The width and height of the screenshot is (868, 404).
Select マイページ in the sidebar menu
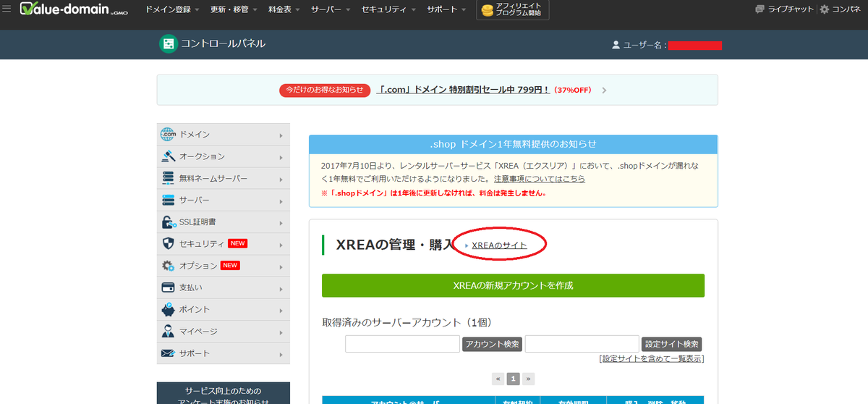(224, 331)
